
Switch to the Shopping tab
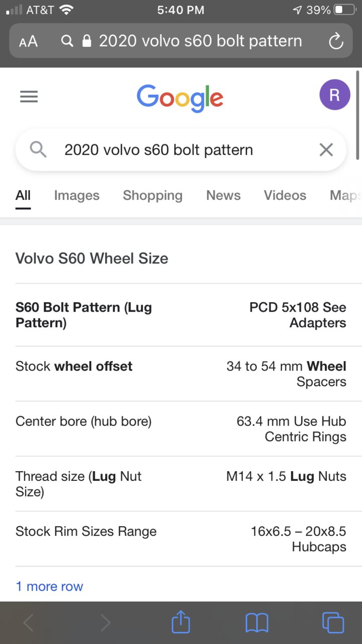(153, 195)
